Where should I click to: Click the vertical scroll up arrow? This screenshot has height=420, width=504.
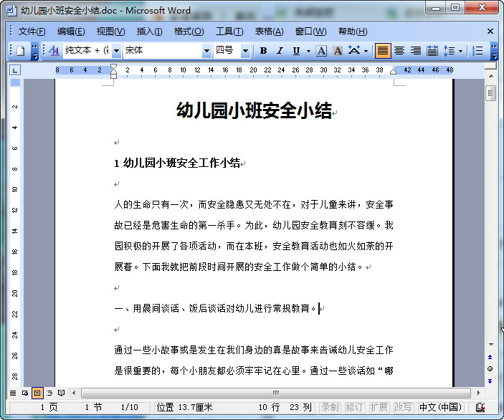[x=491, y=77]
